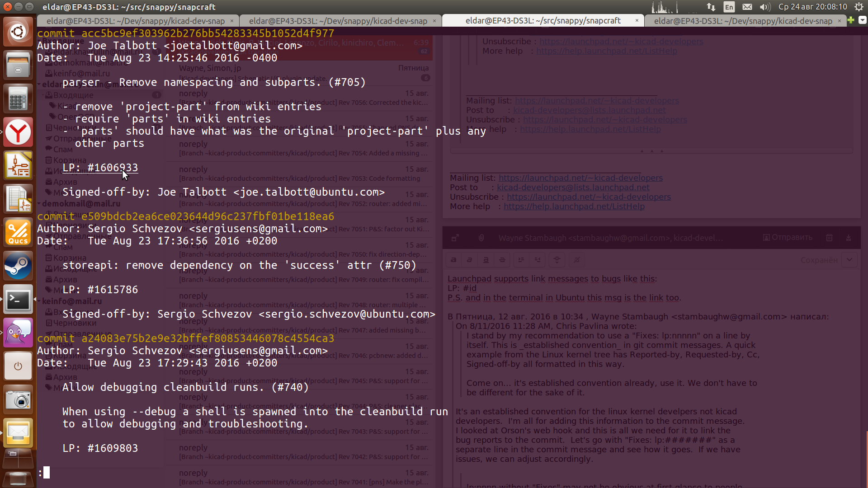The height and width of the screenshot is (488, 868).
Task: Click the Pidgin messenger dock icon
Action: [18, 333]
